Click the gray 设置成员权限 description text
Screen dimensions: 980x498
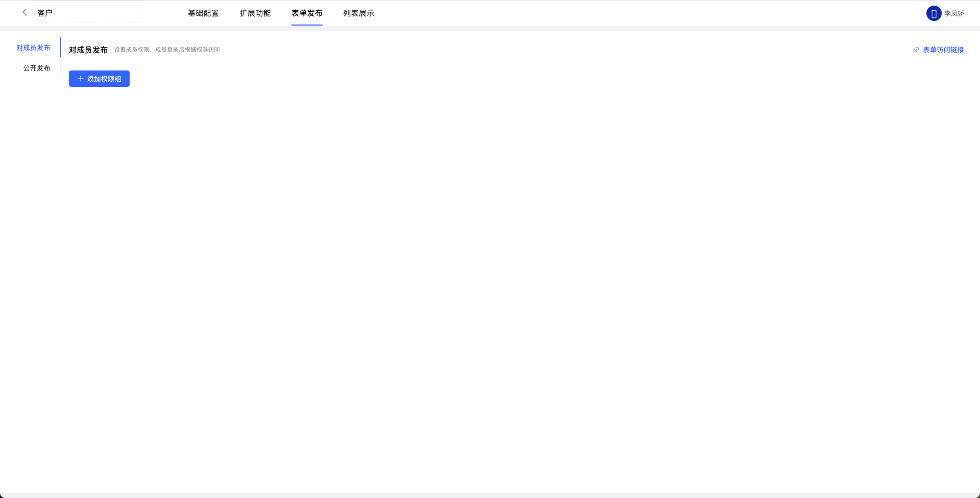tap(167, 50)
